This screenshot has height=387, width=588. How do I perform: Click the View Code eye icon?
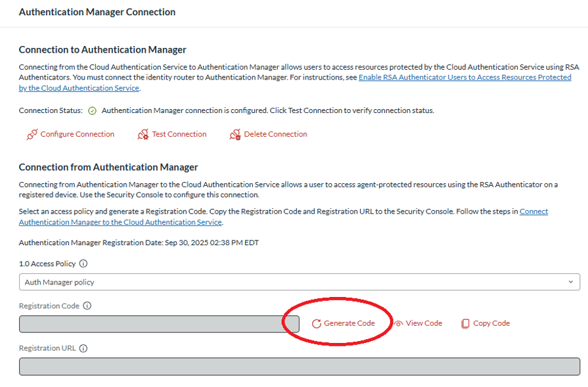(x=398, y=324)
